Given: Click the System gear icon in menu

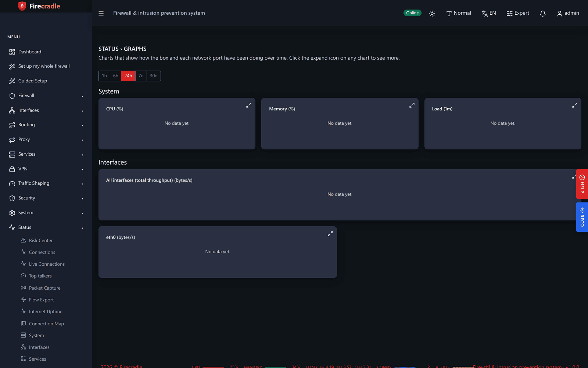Looking at the screenshot, I should click(12, 213).
